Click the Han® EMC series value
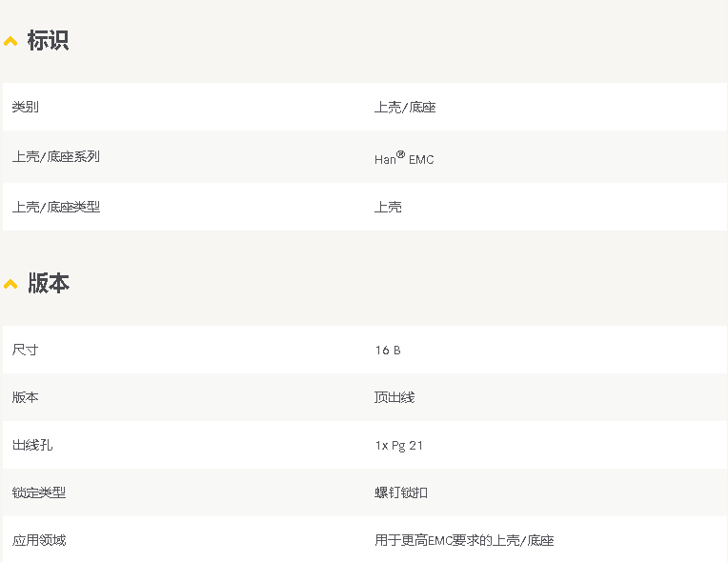Screen dimensions: 728x562 [x=404, y=158]
